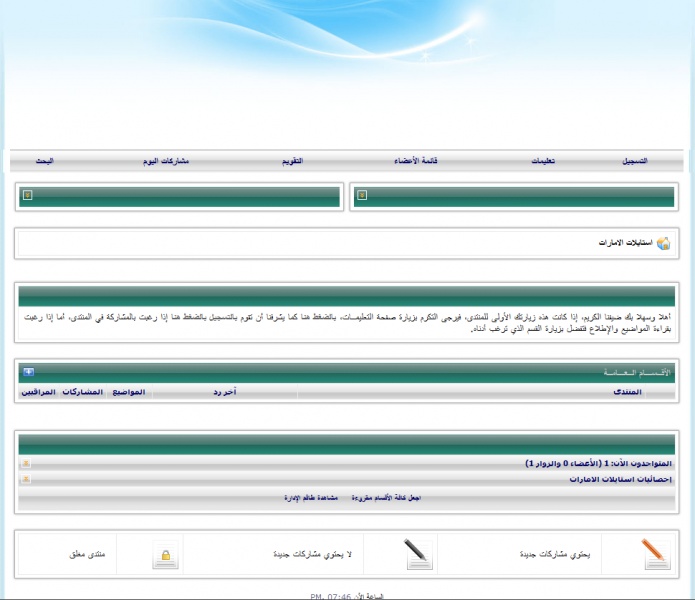Click the forum home icon beside استايلات الامارات
Viewport: 695px width, 600px height.
tap(663, 244)
